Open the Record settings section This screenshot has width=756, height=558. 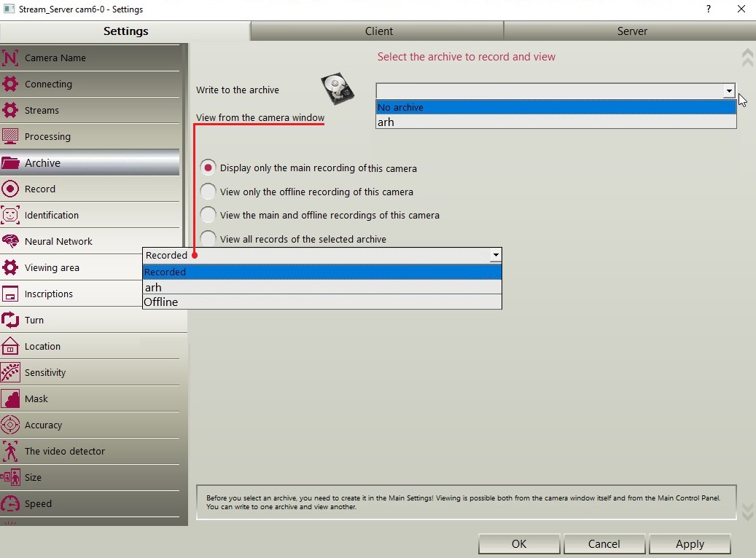90,189
